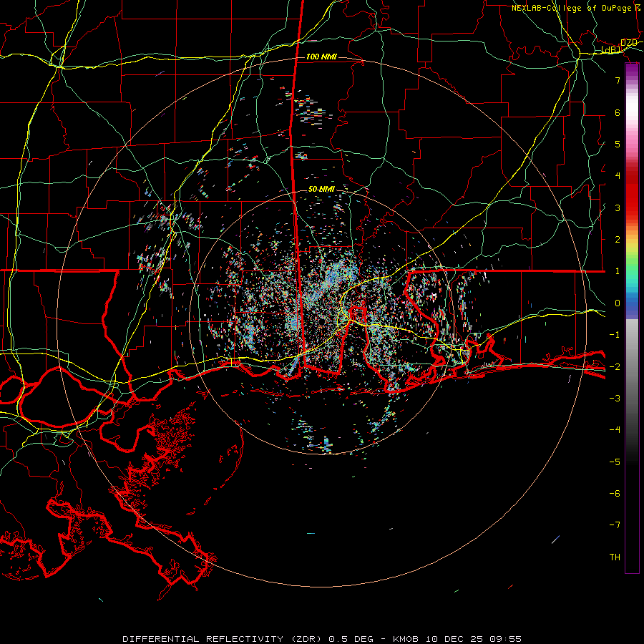Click the -1 scale tick label
Viewport: 644px width, 644px height.
[615, 334]
